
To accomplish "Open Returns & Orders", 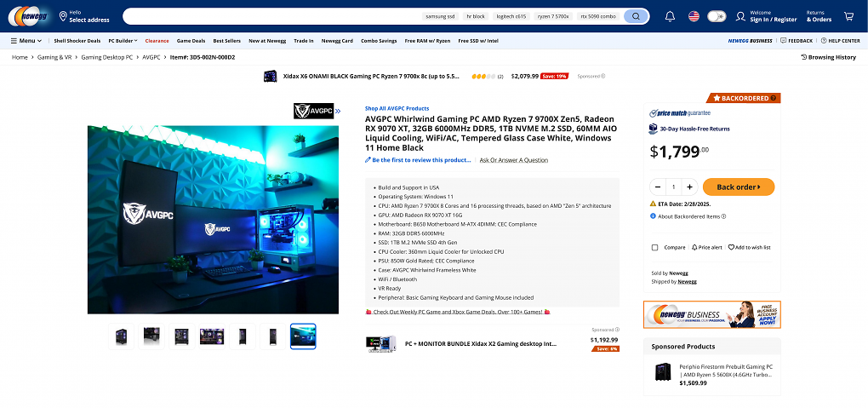I will (x=819, y=16).
